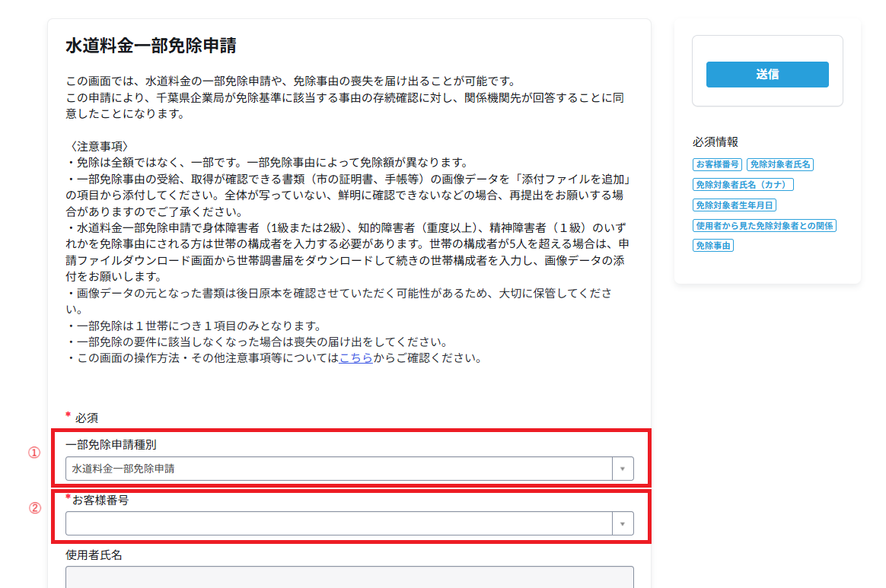The height and width of the screenshot is (588, 886).
Task: Click the red circled number ① marker
Action: (34, 453)
